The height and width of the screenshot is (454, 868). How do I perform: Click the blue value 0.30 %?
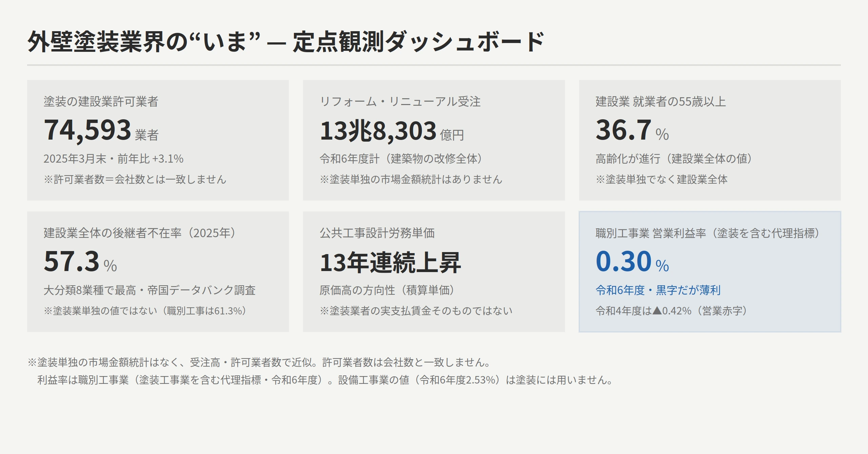[632, 262]
